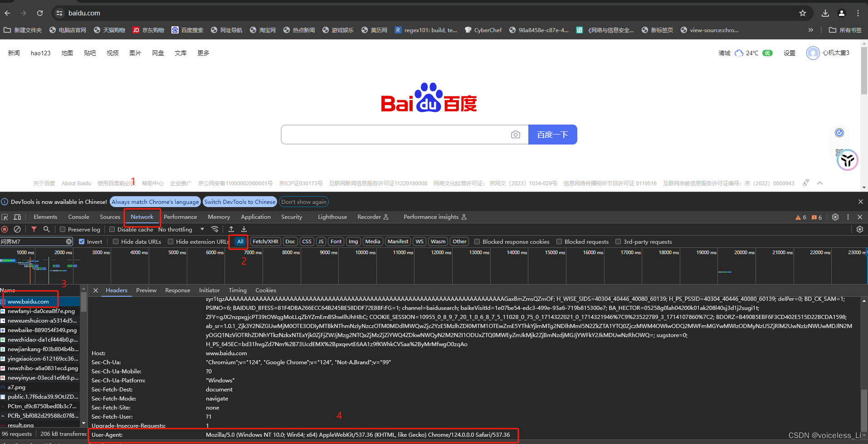
Task: Open Network panel settings gear
Action: (860, 229)
